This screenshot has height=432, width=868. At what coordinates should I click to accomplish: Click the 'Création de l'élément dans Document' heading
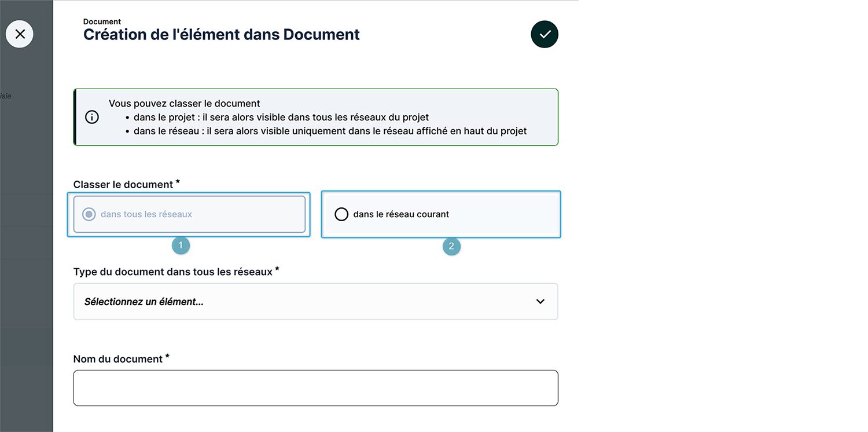point(222,35)
